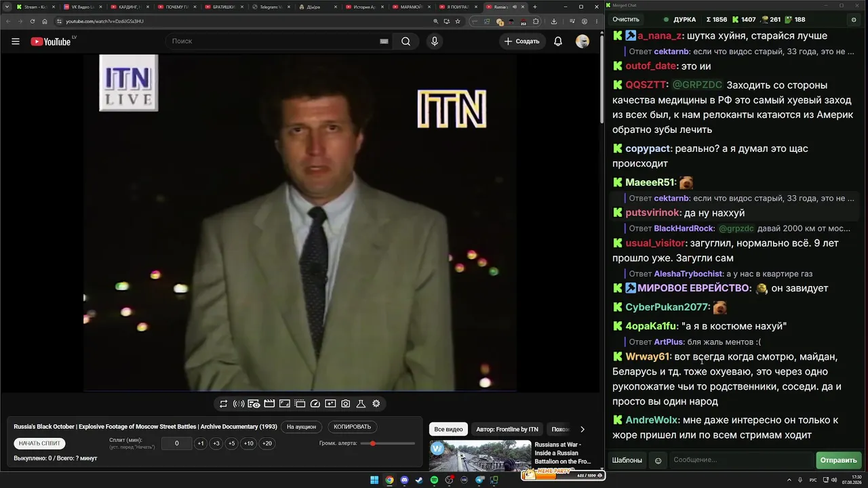Image resolution: width=868 pixels, height=488 pixels.
Task: Switch to the Telegram Web browser tab
Action: point(272,7)
